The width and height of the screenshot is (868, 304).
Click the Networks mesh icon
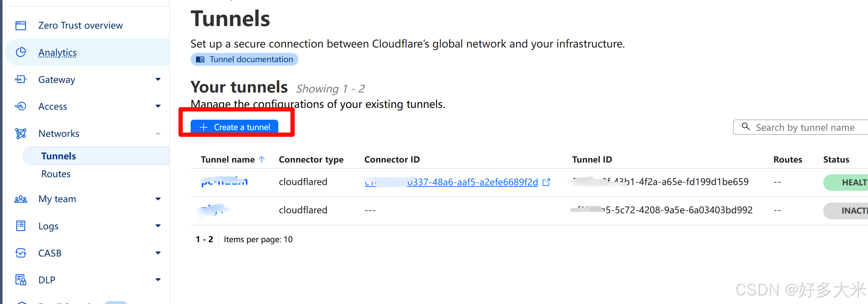pyautogui.click(x=21, y=133)
